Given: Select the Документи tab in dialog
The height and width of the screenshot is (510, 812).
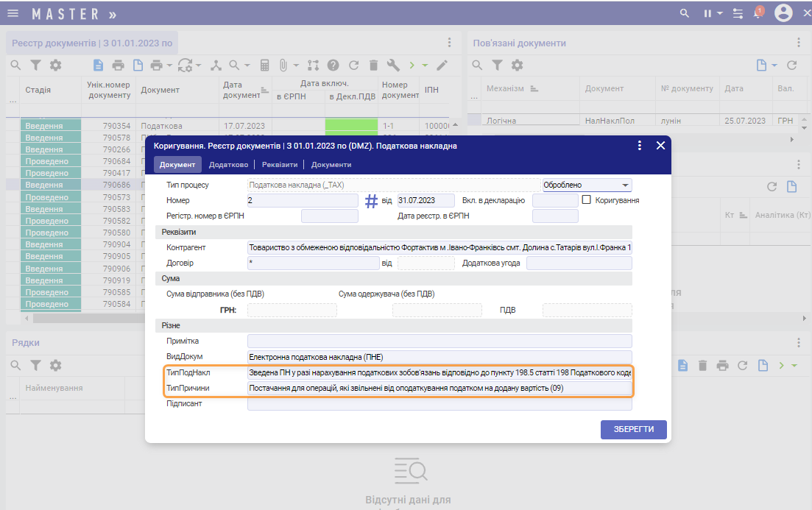Looking at the screenshot, I should (x=331, y=165).
